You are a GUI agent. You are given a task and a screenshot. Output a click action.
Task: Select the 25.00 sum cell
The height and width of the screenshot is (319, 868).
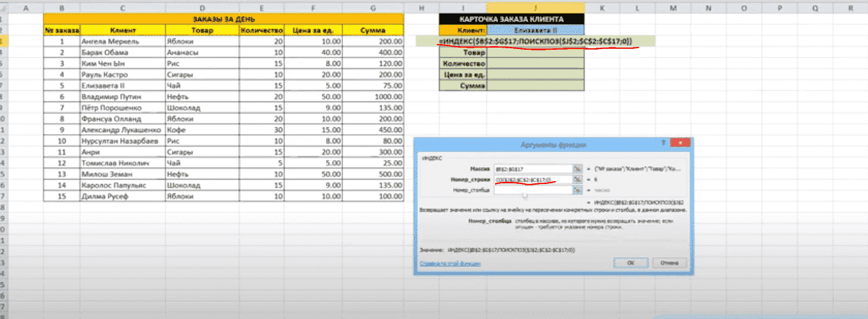click(x=374, y=163)
